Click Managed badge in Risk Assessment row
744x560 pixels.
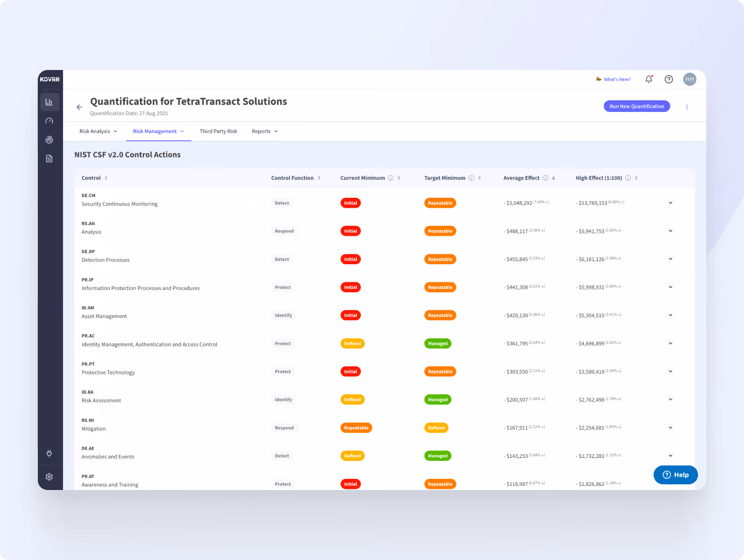pyautogui.click(x=438, y=400)
